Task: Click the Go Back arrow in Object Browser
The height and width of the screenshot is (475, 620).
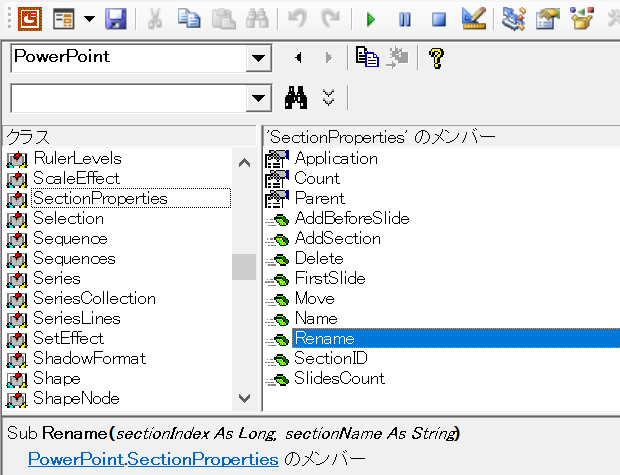Action: 299,58
